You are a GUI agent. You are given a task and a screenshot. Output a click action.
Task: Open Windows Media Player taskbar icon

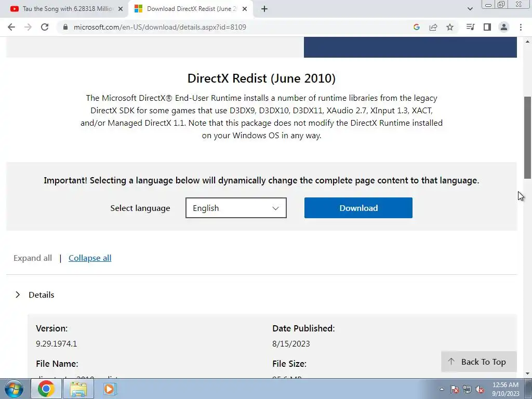(x=109, y=389)
